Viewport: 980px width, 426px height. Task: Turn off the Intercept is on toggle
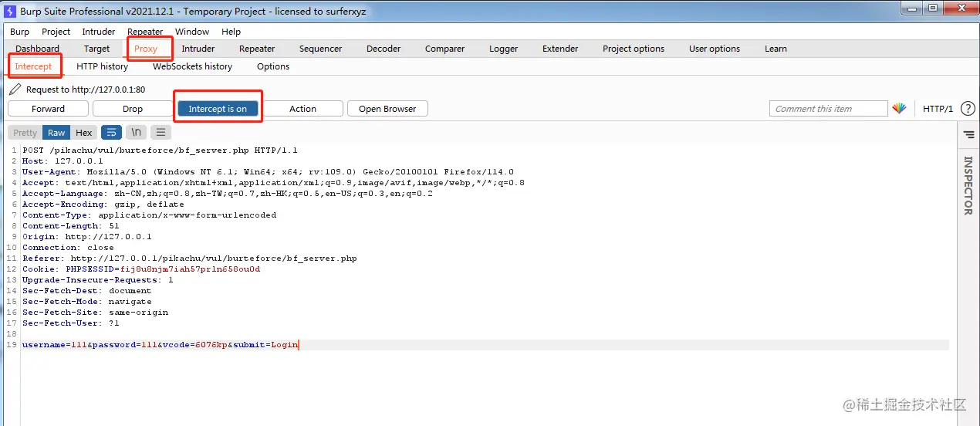218,109
